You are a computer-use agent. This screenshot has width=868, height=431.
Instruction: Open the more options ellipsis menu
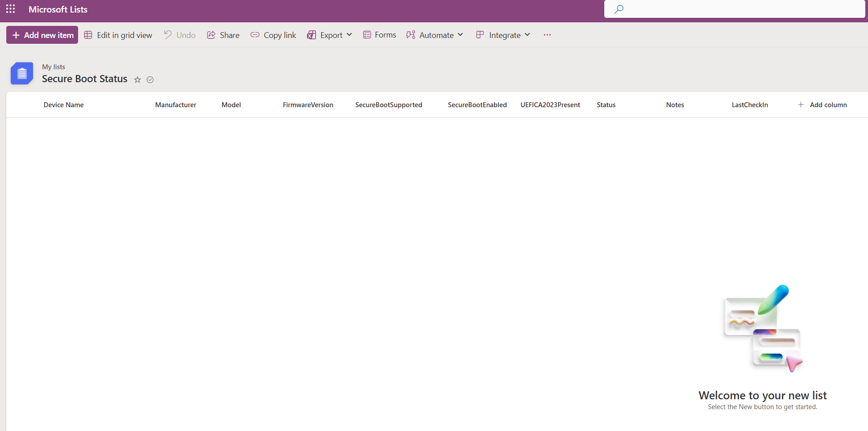coord(547,35)
